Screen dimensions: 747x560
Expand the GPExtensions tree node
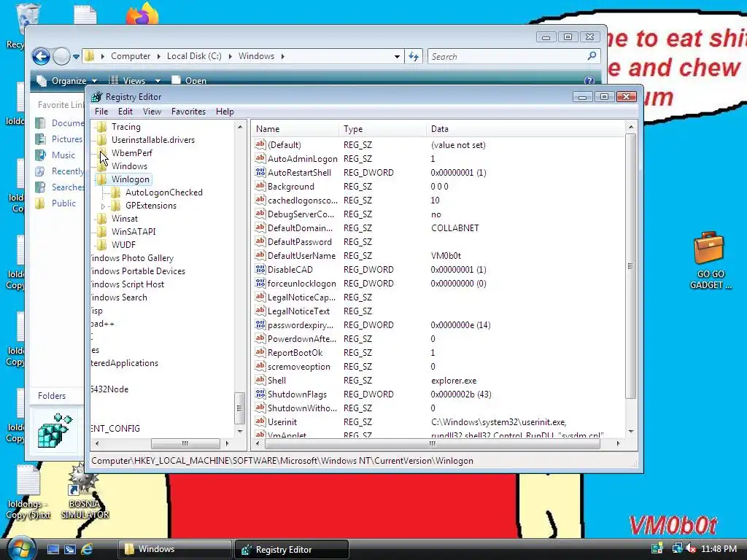pos(103,206)
